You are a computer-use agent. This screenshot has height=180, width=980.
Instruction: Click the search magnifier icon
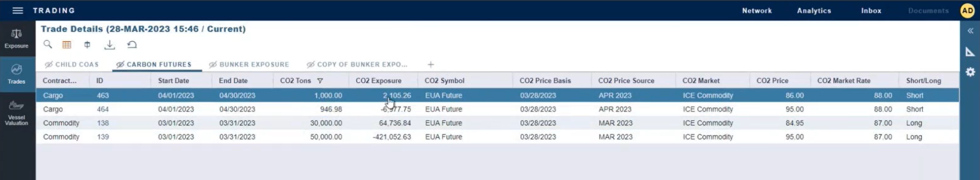pos(48,44)
